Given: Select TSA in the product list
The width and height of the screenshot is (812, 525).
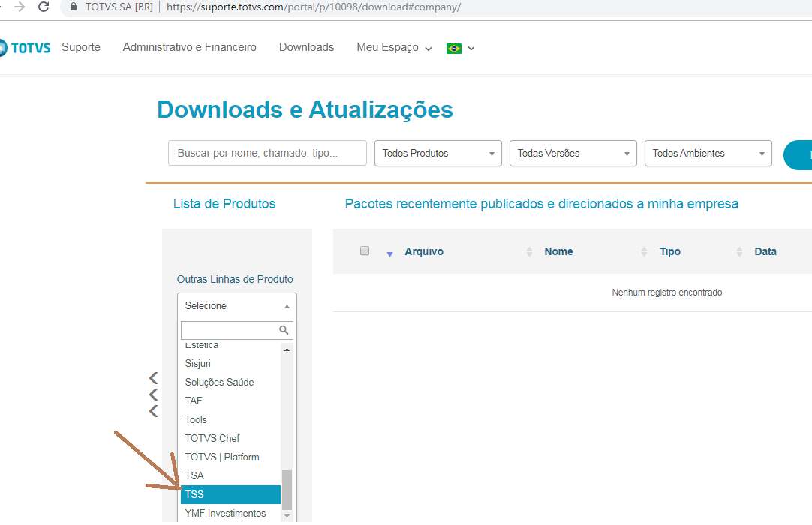Looking at the screenshot, I should (230, 475).
